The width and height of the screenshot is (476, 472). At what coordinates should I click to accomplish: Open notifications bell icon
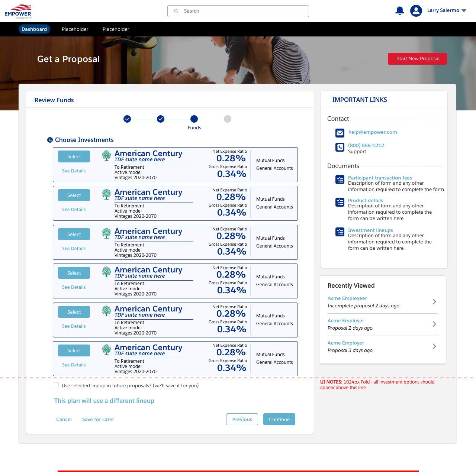coord(400,11)
